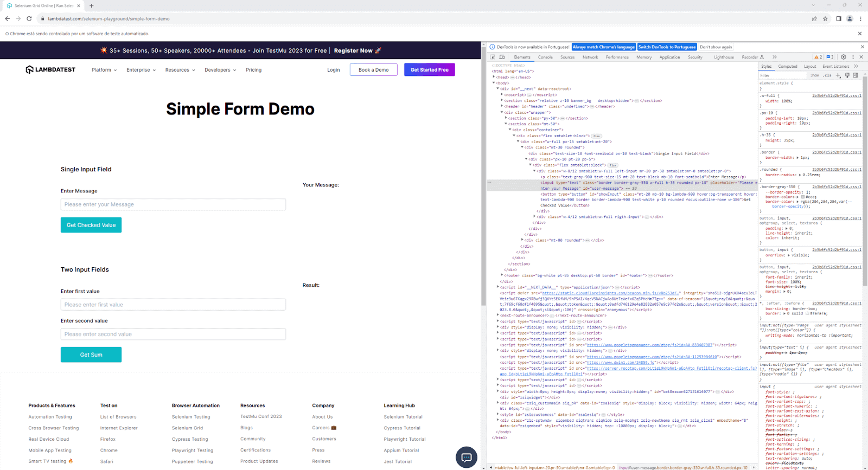Click the issues count badge

click(829, 57)
